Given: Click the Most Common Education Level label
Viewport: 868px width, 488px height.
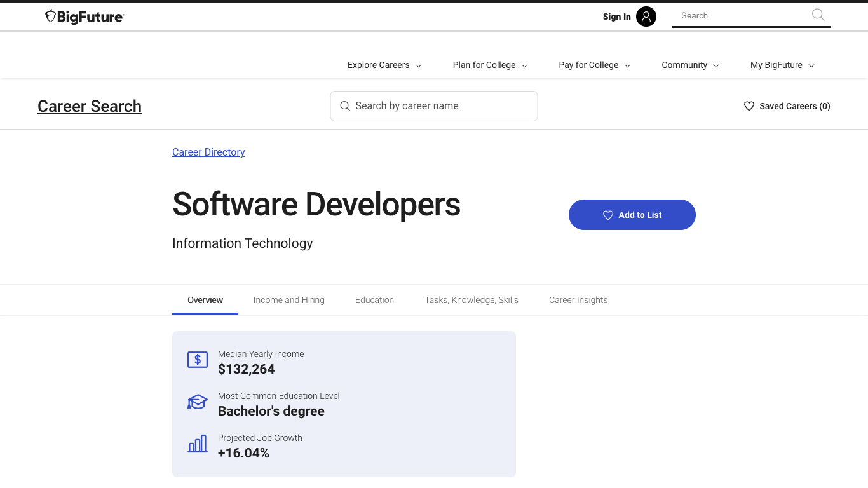Looking at the screenshot, I should point(279,396).
